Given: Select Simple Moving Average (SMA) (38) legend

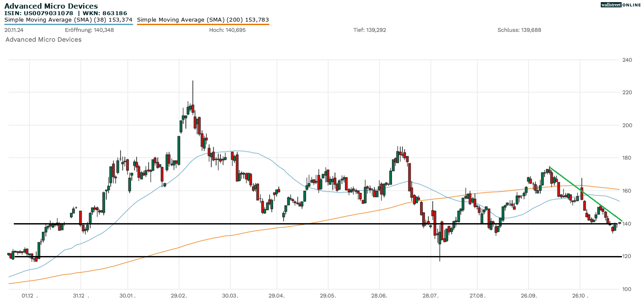Looking at the screenshot, I should pyautogui.click(x=68, y=20).
